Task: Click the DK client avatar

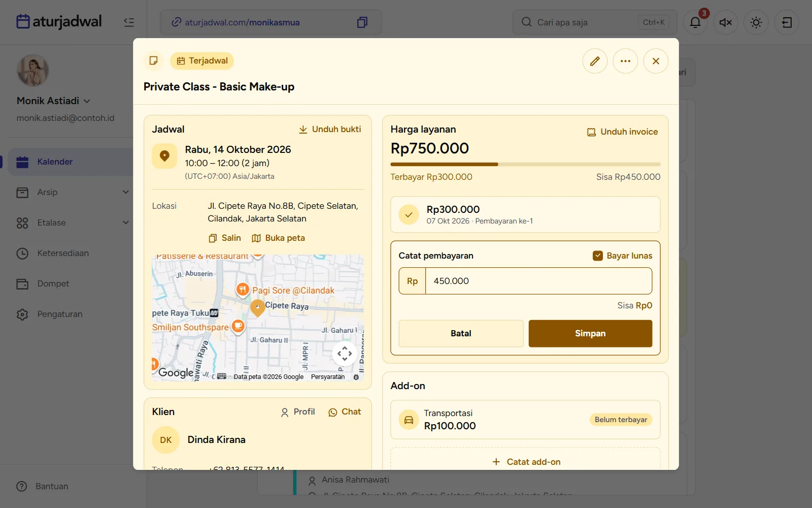Action: (x=166, y=440)
